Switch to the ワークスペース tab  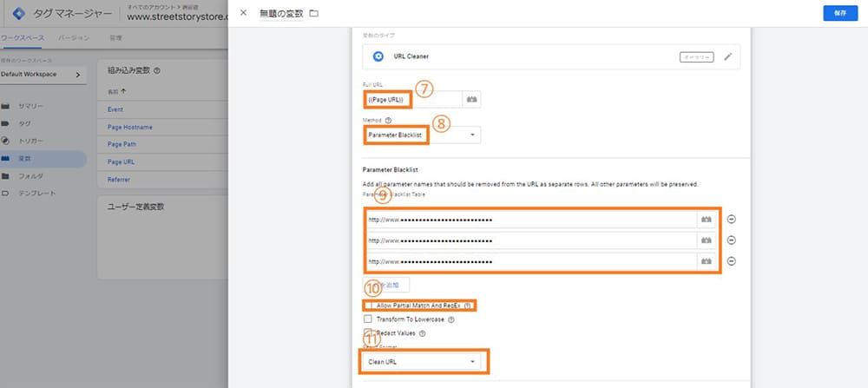(23, 37)
